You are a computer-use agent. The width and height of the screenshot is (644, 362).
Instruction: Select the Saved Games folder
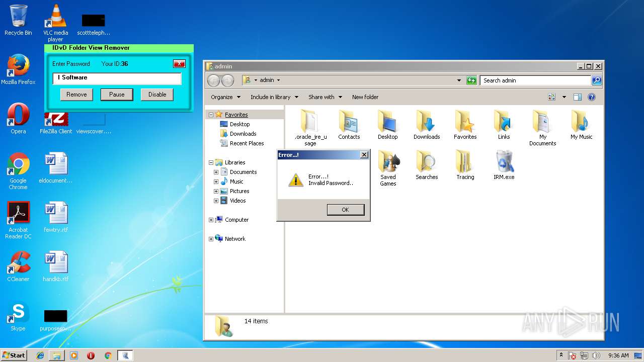[x=388, y=168]
